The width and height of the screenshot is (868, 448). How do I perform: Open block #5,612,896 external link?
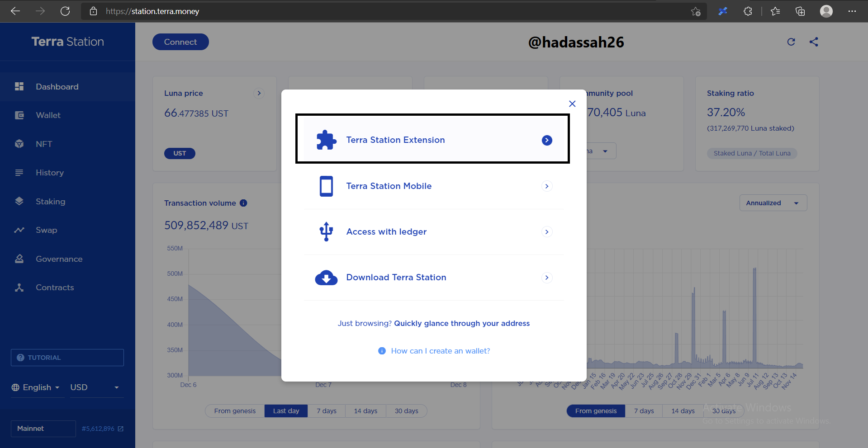point(102,429)
